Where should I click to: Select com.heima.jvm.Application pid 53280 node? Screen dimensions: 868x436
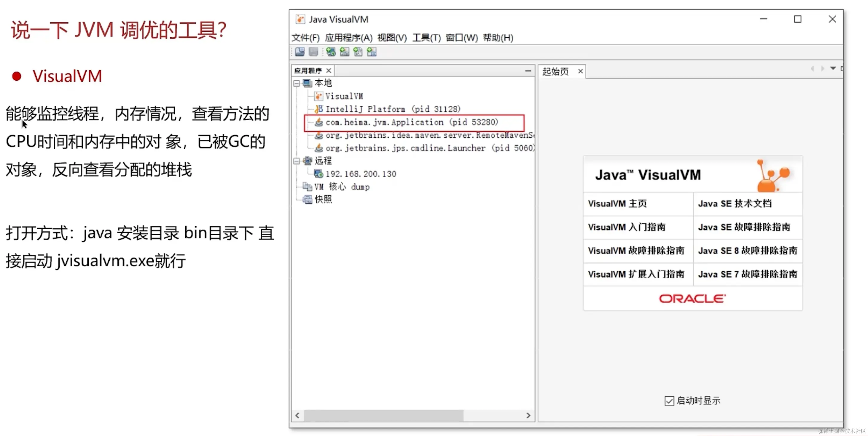coord(411,122)
